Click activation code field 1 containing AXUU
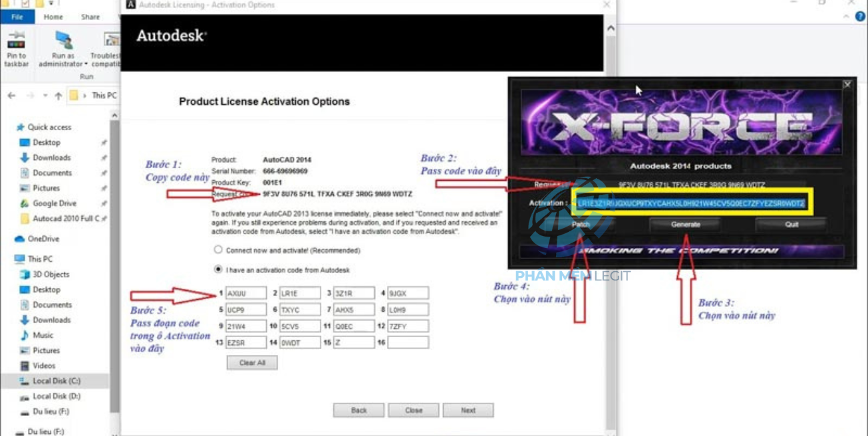 [x=246, y=293]
